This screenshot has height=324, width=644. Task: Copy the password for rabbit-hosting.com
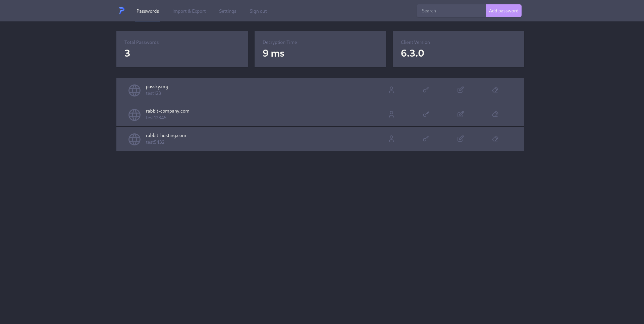426,139
